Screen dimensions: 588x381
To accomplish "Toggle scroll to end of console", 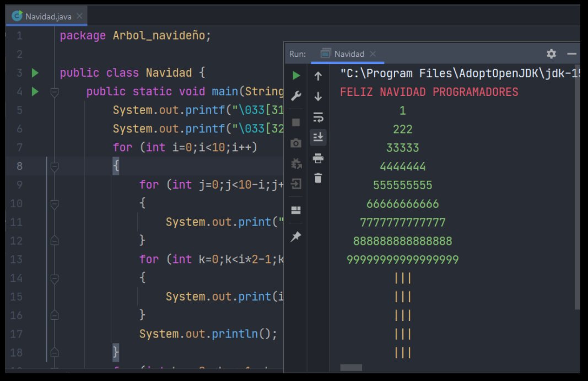I will coord(318,137).
